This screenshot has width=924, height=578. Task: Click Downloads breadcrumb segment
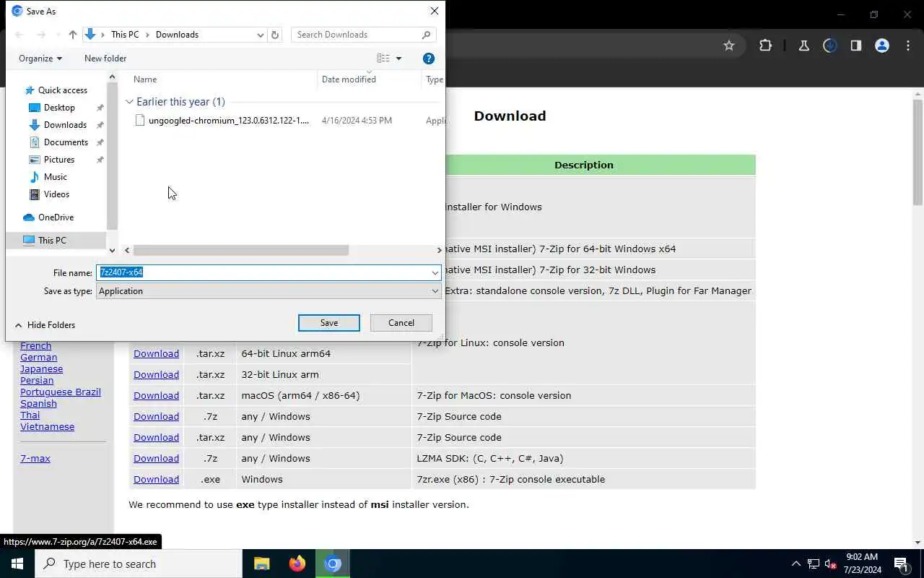tap(177, 35)
